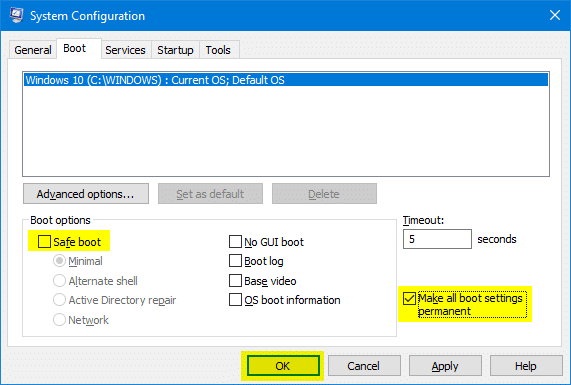Enable the No GUI boot checkbox
Screen dimensions: 571x385
(235, 241)
